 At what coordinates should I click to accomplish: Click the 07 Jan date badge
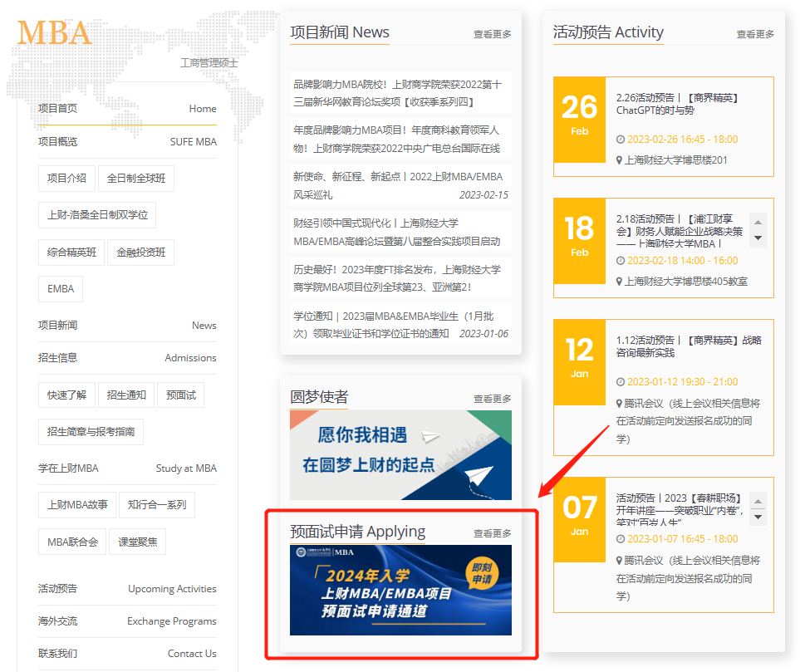(x=580, y=521)
